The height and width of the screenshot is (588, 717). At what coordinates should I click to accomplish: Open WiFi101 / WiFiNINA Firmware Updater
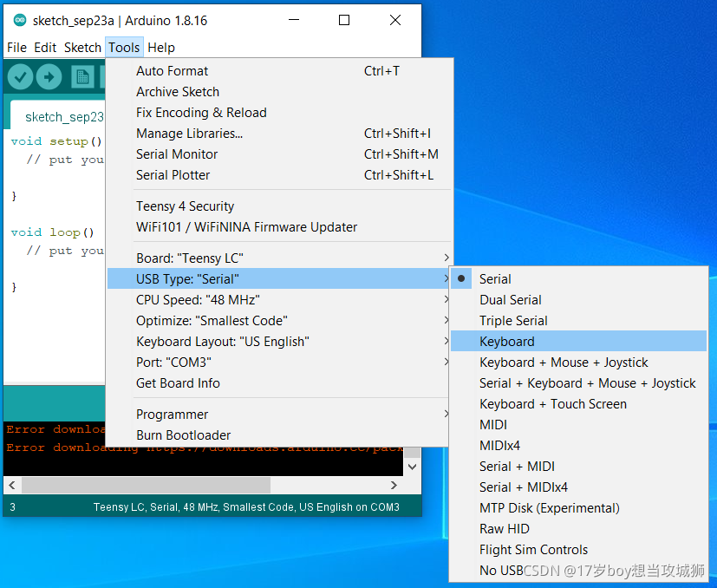click(x=280, y=227)
